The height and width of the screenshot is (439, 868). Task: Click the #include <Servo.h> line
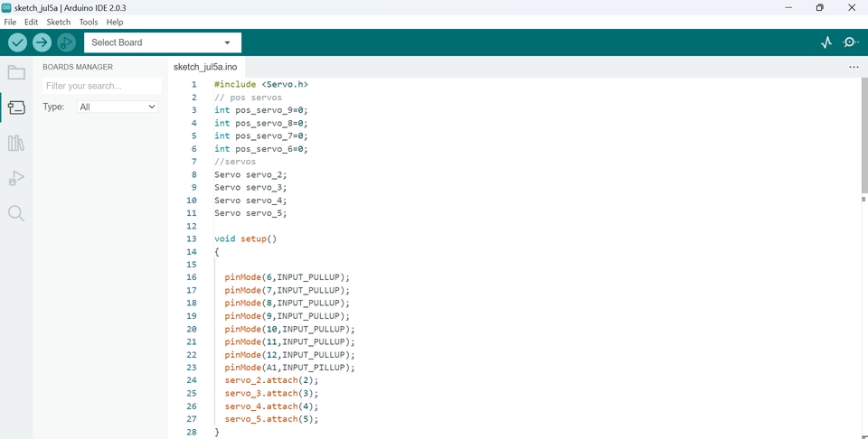pos(261,85)
